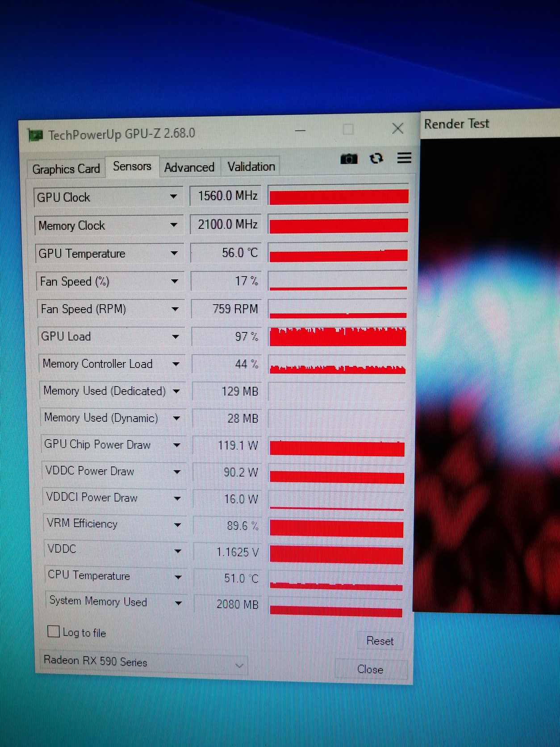Click the GPU Load history graph
The height and width of the screenshot is (747, 560).
338,336
